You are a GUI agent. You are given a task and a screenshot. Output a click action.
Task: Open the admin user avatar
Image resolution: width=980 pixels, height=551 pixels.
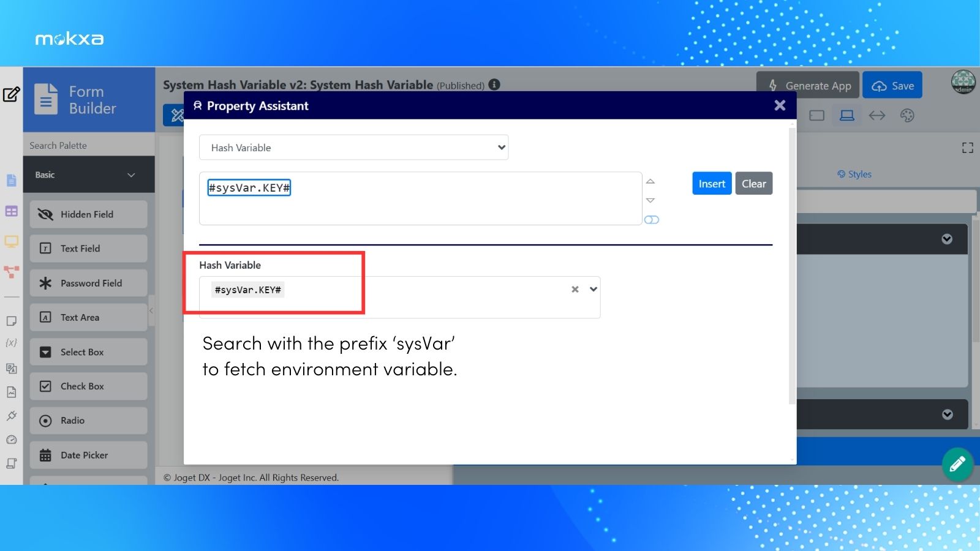click(963, 82)
